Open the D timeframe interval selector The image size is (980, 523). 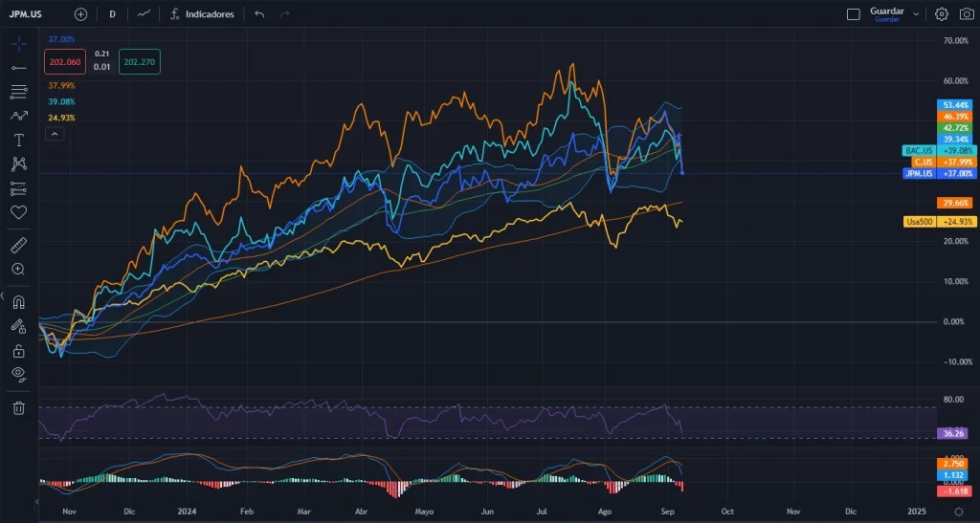pyautogui.click(x=112, y=14)
